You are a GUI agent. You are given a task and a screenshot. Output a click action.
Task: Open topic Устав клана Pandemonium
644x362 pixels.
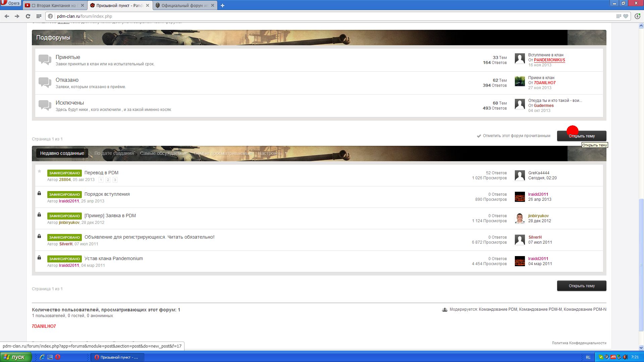(113, 258)
